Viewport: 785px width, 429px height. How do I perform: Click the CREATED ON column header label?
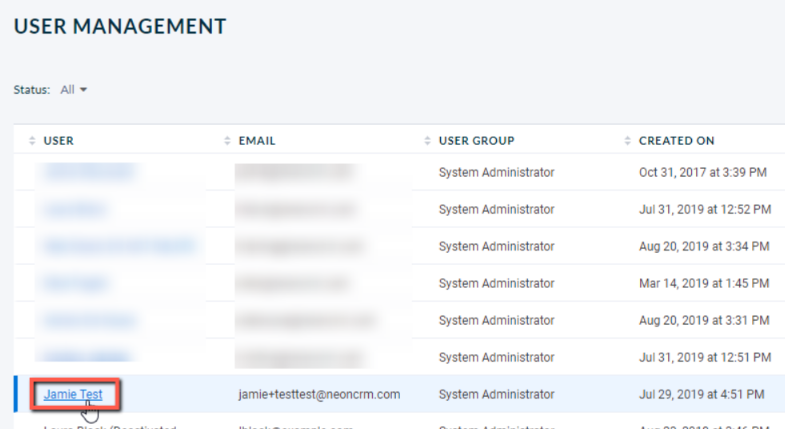point(676,141)
